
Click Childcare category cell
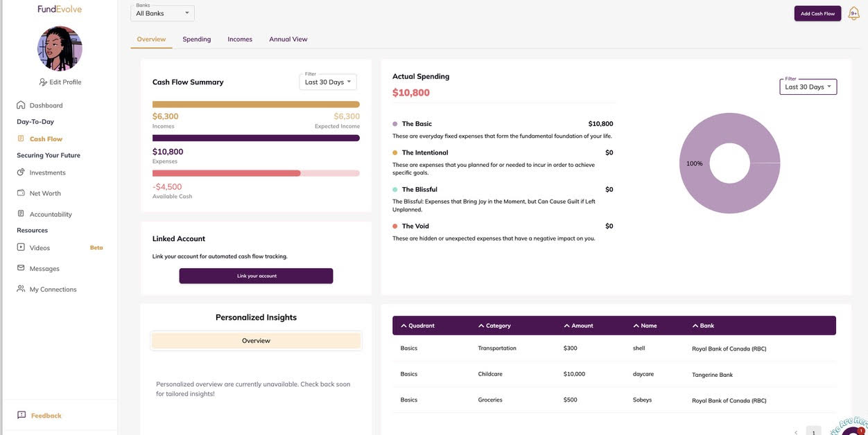(x=491, y=374)
